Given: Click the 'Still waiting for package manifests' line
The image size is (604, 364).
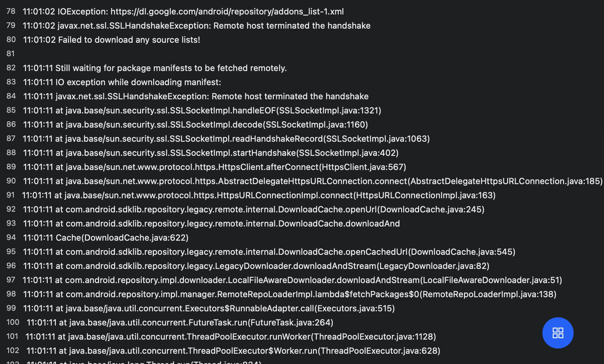Looking at the screenshot, I should click(x=155, y=68).
